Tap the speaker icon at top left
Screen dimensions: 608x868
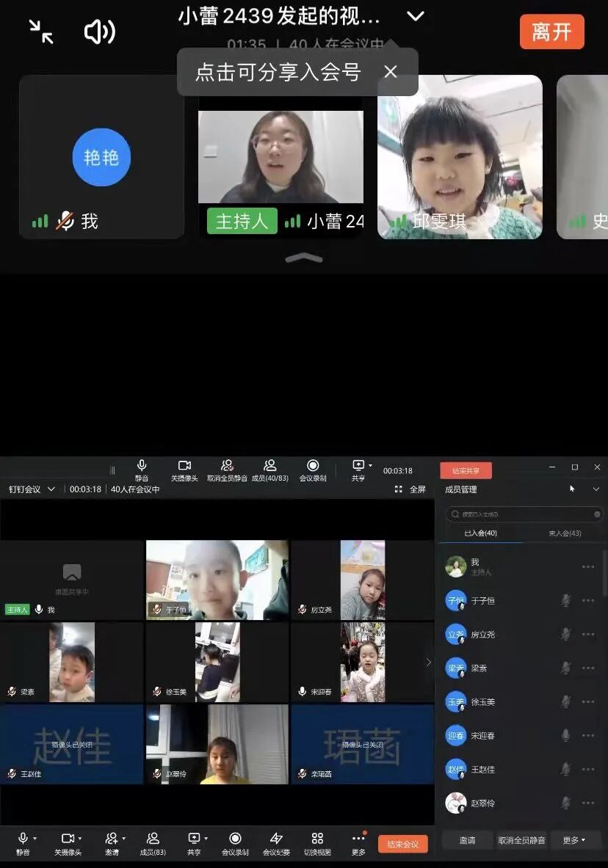(101, 32)
